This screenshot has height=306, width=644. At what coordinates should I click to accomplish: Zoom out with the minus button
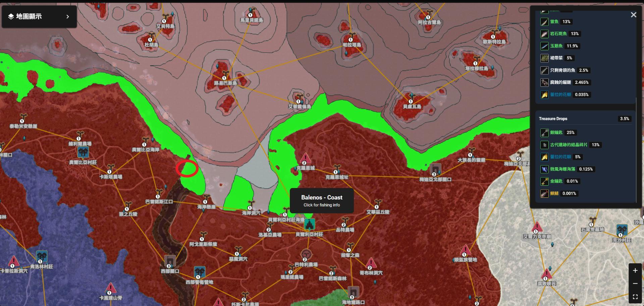point(635,284)
